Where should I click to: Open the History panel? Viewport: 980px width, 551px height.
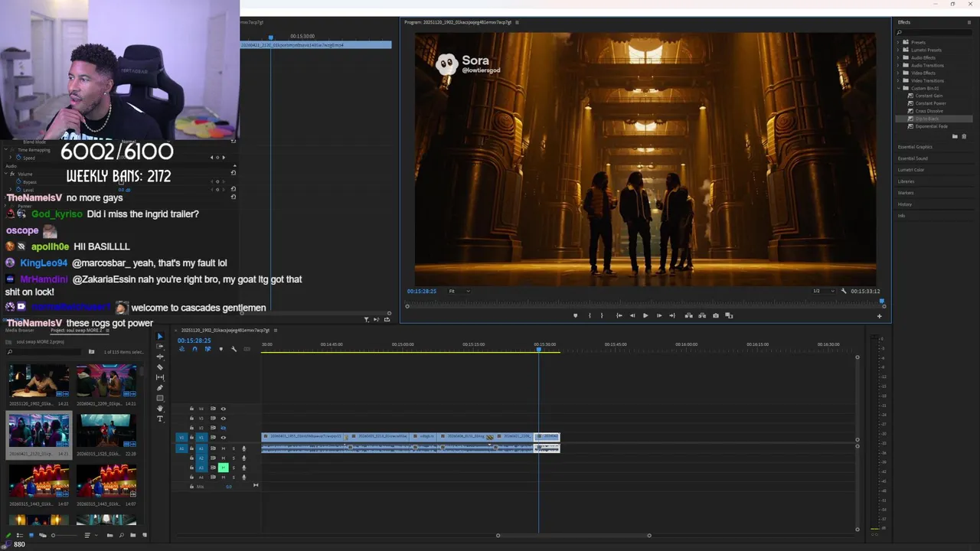[905, 204]
